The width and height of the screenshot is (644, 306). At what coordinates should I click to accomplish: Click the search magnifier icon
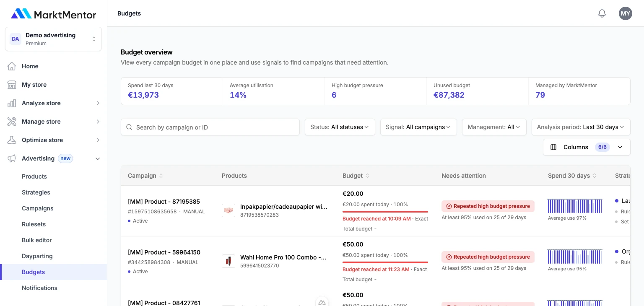(129, 127)
